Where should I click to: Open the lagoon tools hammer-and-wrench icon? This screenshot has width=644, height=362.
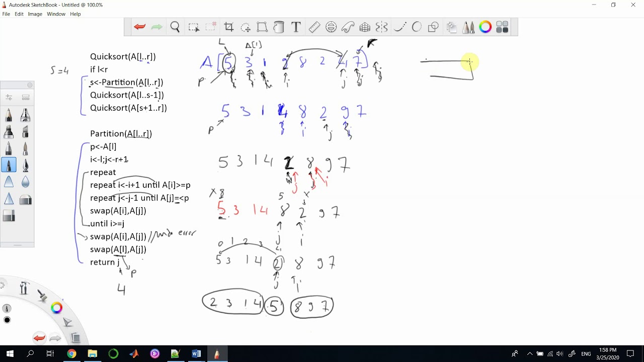(24, 288)
